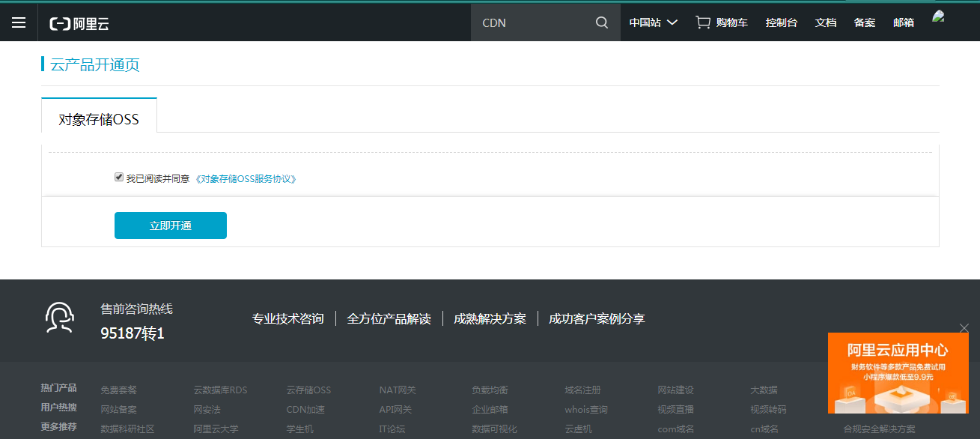Click the 云存储OSS footer link
Image resolution: width=980 pixels, height=439 pixels.
(308, 390)
